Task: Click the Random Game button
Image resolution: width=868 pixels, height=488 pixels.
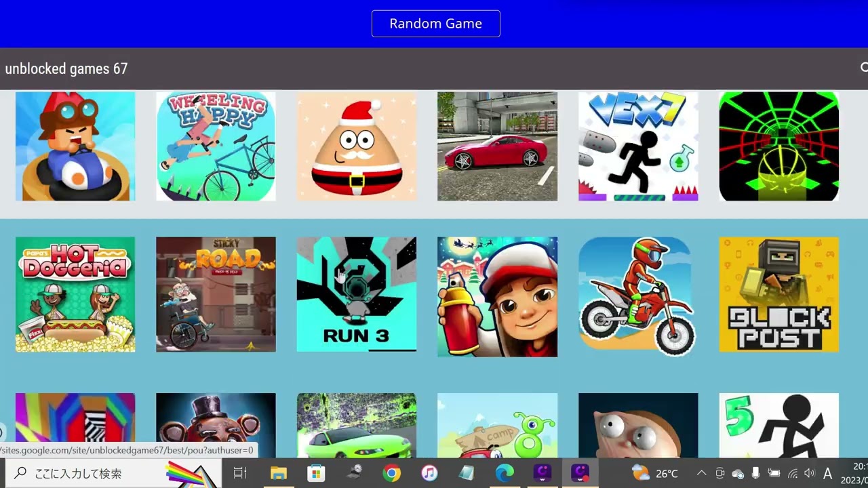Action: pyautogui.click(x=436, y=24)
